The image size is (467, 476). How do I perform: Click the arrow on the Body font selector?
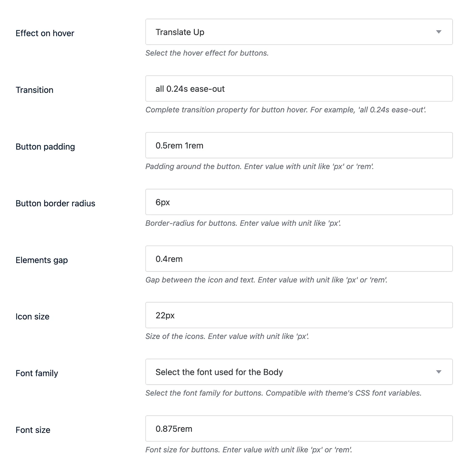click(439, 372)
